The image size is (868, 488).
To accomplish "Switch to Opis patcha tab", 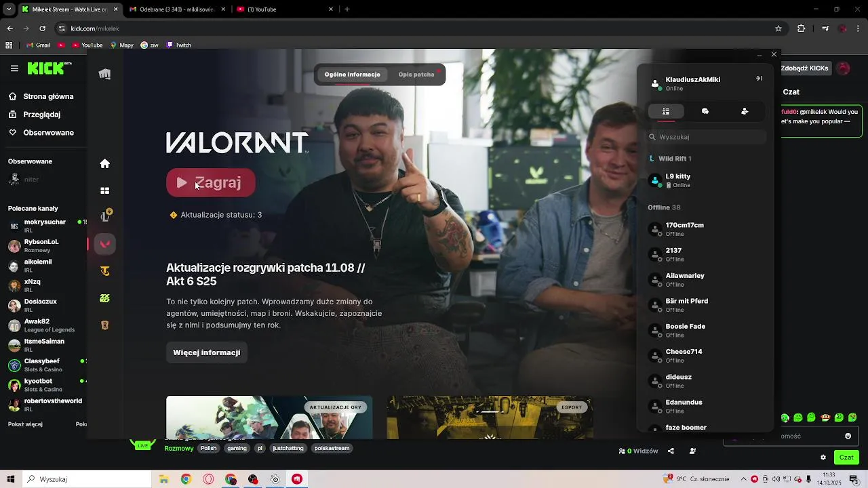I will (416, 75).
